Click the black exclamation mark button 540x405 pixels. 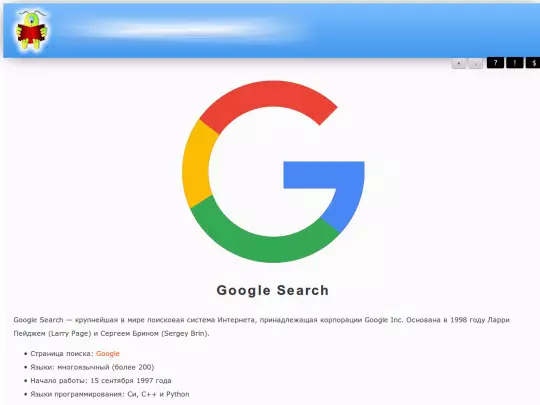[515, 63]
